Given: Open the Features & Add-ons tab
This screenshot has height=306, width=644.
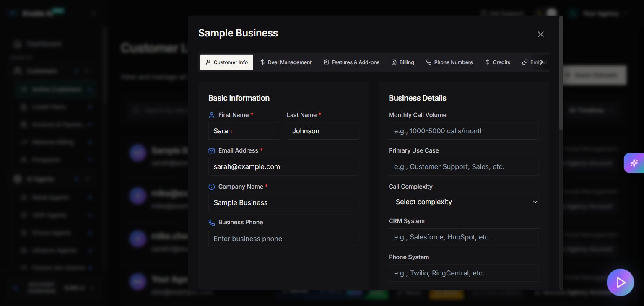Looking at the screenshot, I should pyautogui.click(x=351, y=62).
